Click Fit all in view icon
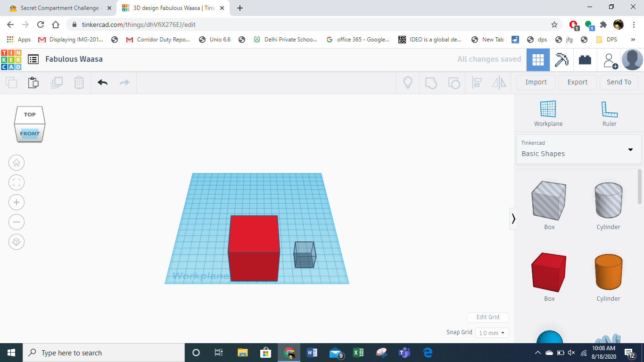The image size is (644, 362). tap(17, 183)
